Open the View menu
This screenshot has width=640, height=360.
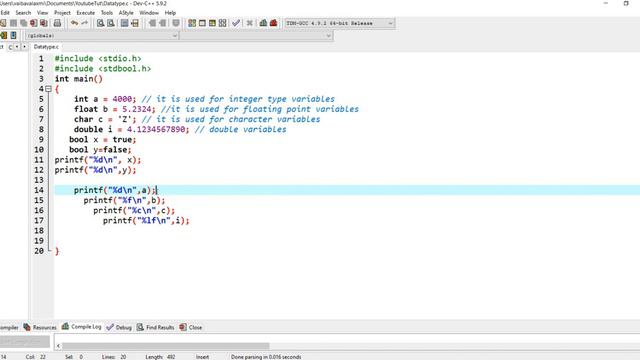pos(42,13)
